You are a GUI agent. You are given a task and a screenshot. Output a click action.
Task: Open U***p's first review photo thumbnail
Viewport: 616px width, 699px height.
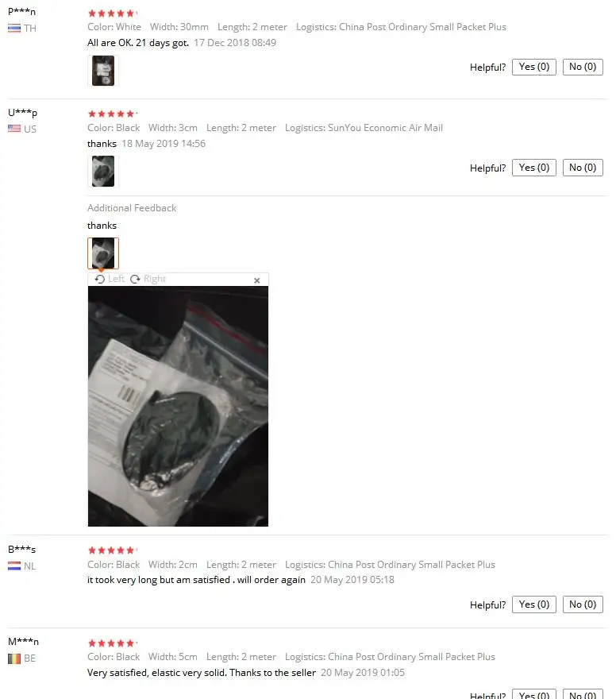tap(103, 172)
